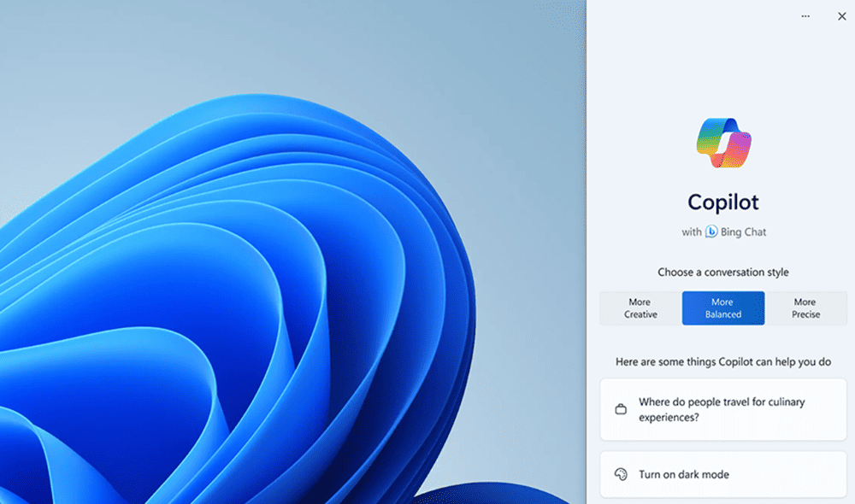Click the Copilot title text
Image resolution: width=855 pixels, height=504 pixels.
click(x=723, y=202)
